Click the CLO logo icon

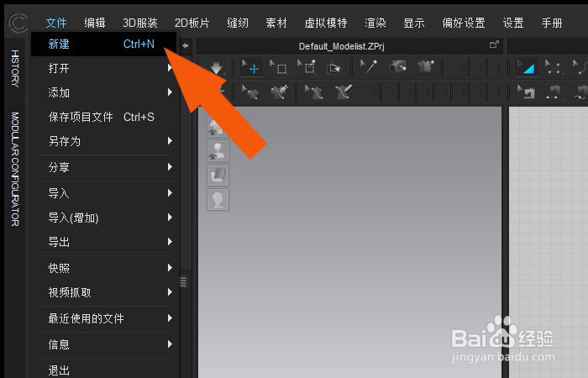18,23
